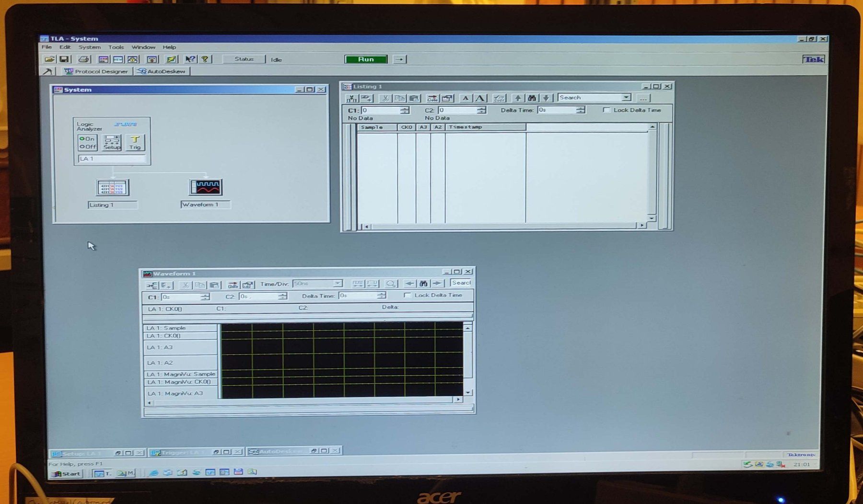Click Listing 1 horizontal scrollbar right arrow
863x504 pixels.
point(642,225)
